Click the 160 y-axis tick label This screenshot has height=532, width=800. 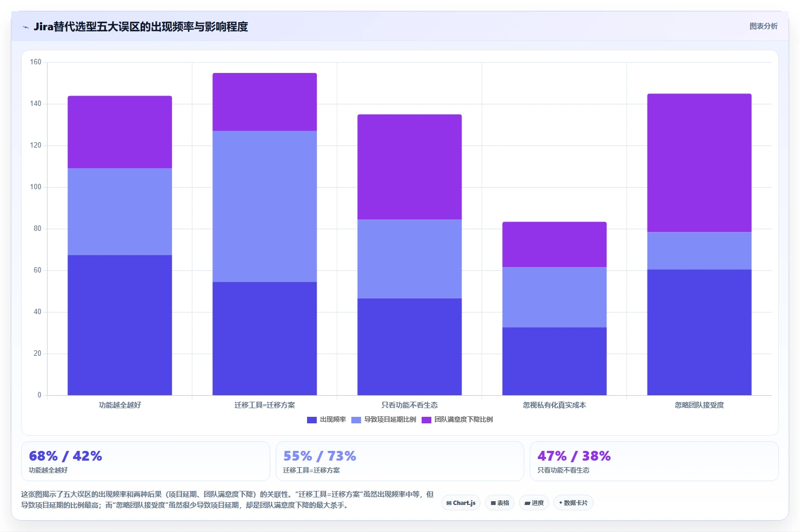tap(36, 62)
